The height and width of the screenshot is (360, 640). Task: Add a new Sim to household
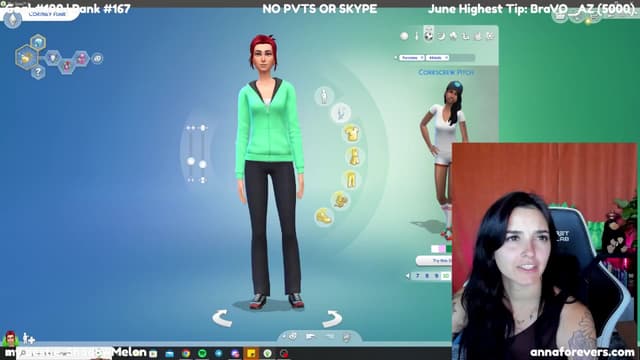[x=28, y=338]
